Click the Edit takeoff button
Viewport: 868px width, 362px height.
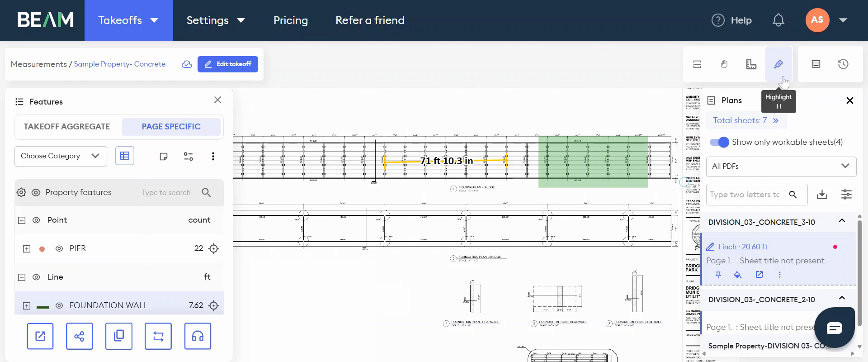(x=228, y=64)
